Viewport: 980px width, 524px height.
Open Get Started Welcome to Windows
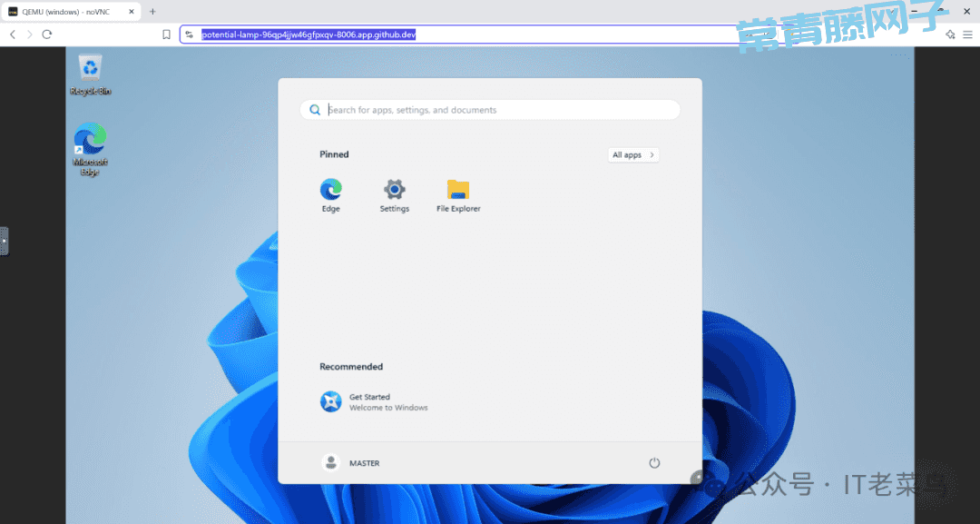pyautogui.click(x=374, y=401)
